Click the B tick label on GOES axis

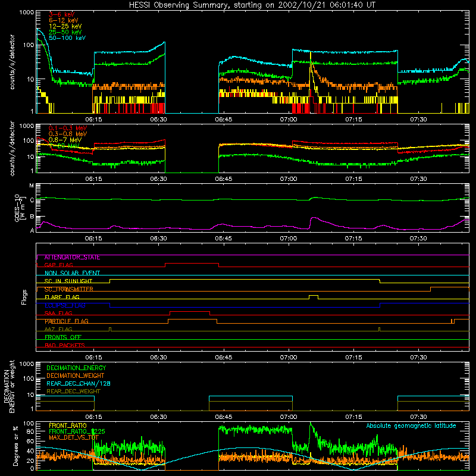32,217
